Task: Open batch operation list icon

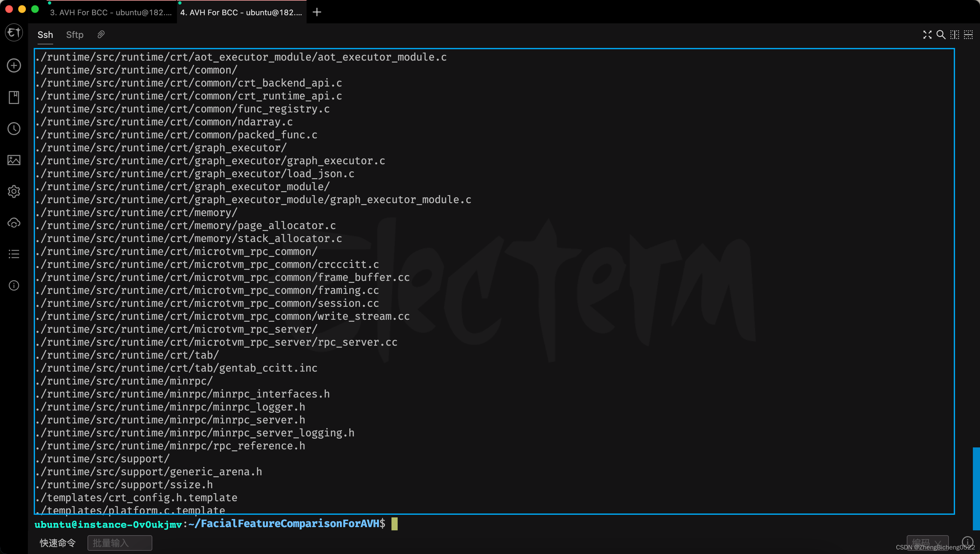Action: pyautogui.click(x=14, y=254)
